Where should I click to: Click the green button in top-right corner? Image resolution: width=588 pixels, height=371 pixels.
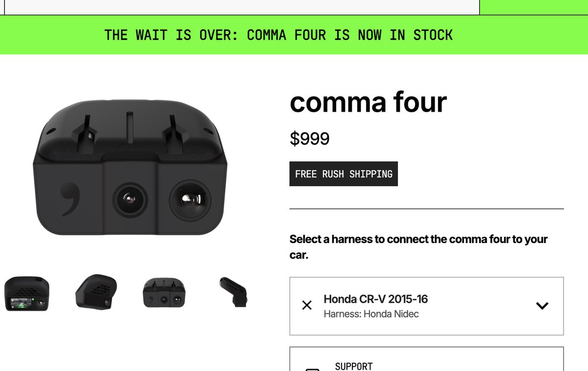pyautogui.click(x=534, y=7)
